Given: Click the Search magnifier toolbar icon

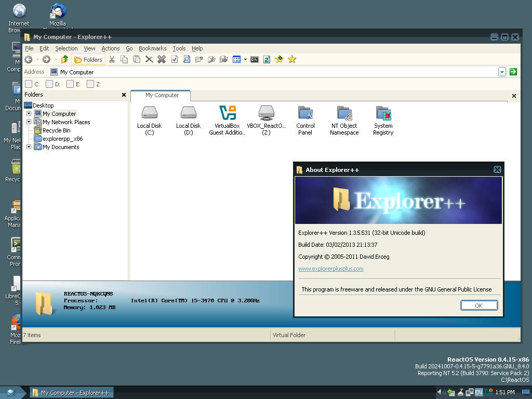Looking at the screenshot, I should pos(187,59).
